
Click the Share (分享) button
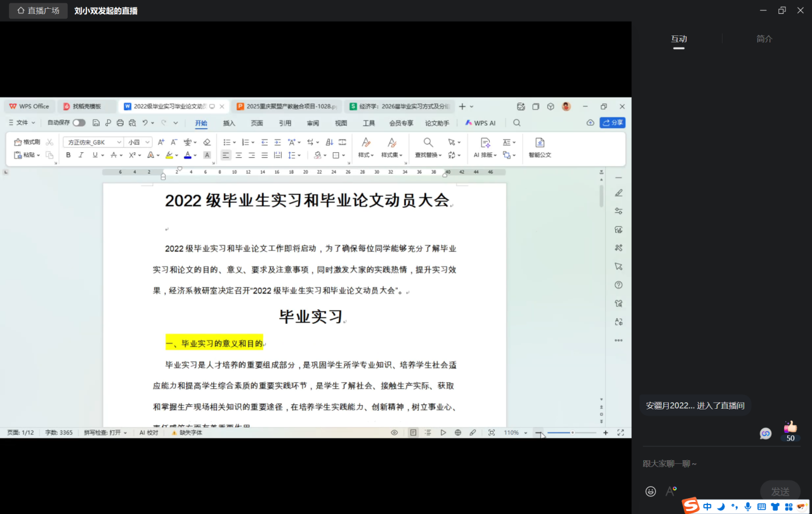pos(613,123)
